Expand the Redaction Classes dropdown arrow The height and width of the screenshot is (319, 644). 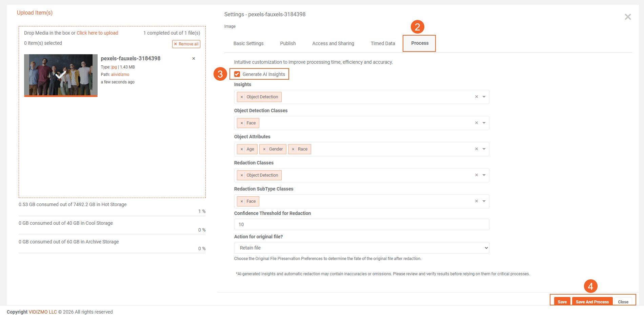pos(484,175)
